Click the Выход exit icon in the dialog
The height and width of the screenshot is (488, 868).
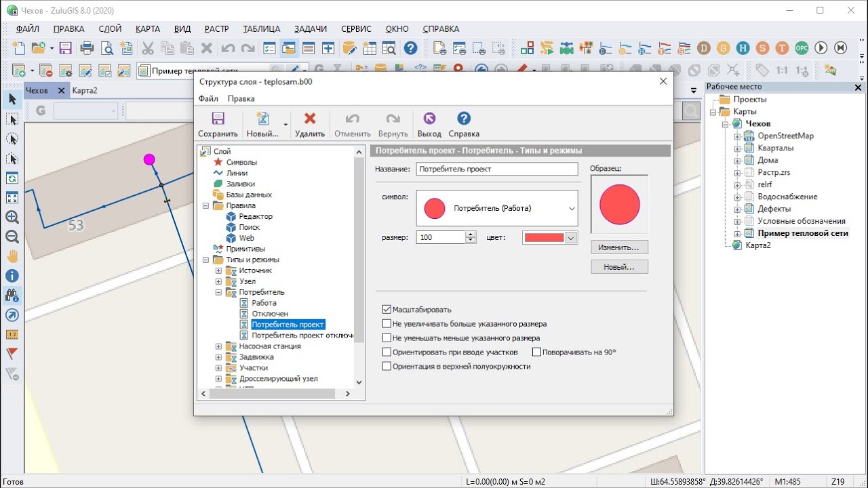(x=429, y=119)
